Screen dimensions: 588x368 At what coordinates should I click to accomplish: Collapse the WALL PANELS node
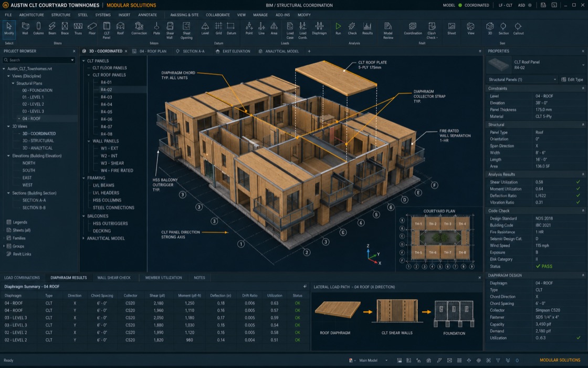(x=89, y=141)
